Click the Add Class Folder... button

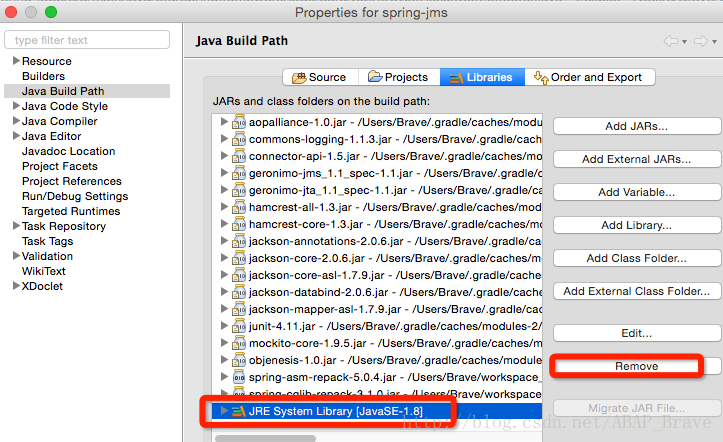(x=636, y=258)
